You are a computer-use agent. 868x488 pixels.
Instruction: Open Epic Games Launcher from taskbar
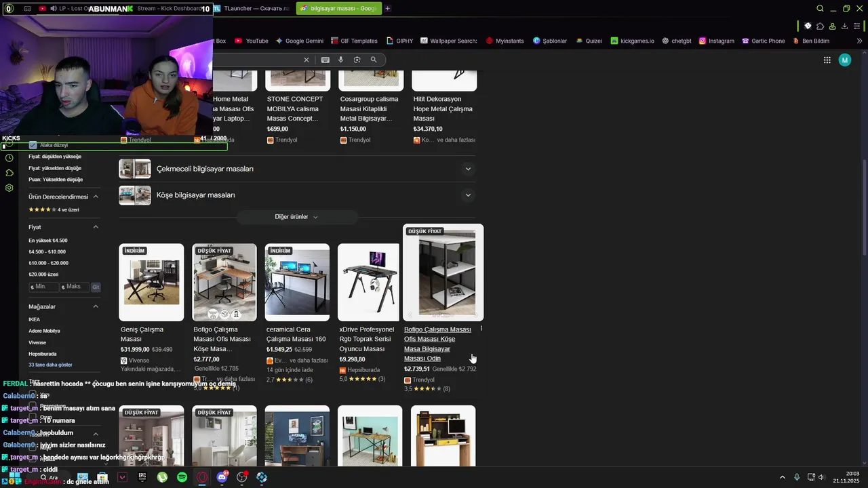(x=142, y=477)
